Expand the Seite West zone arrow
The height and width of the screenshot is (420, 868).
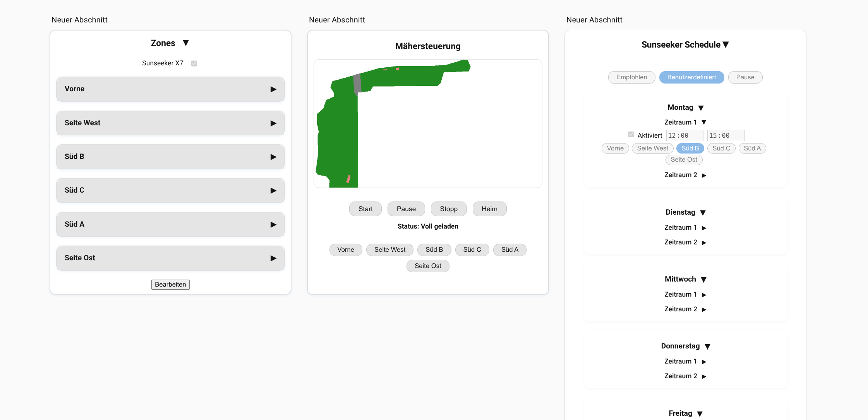[x=273, y=123]
